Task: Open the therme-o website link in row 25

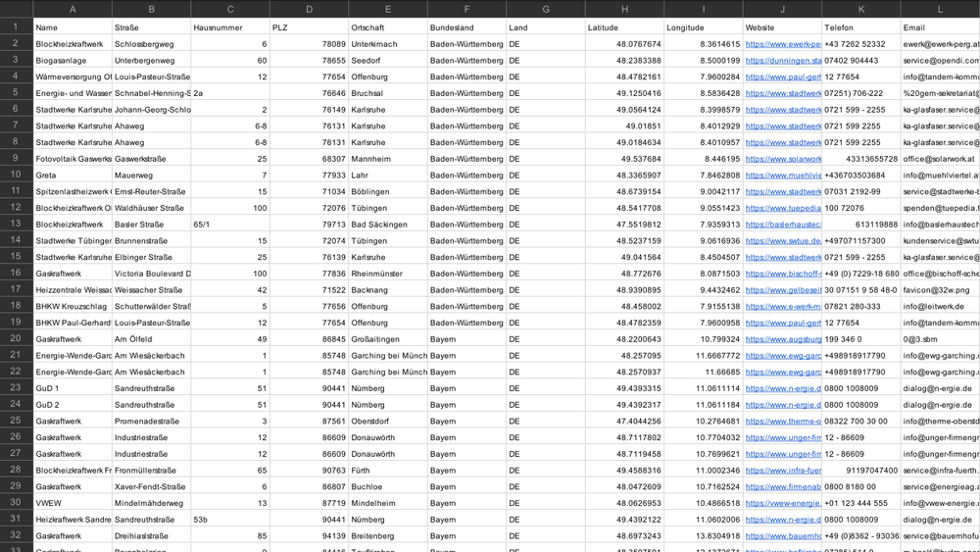Action: tap(783, 422)
